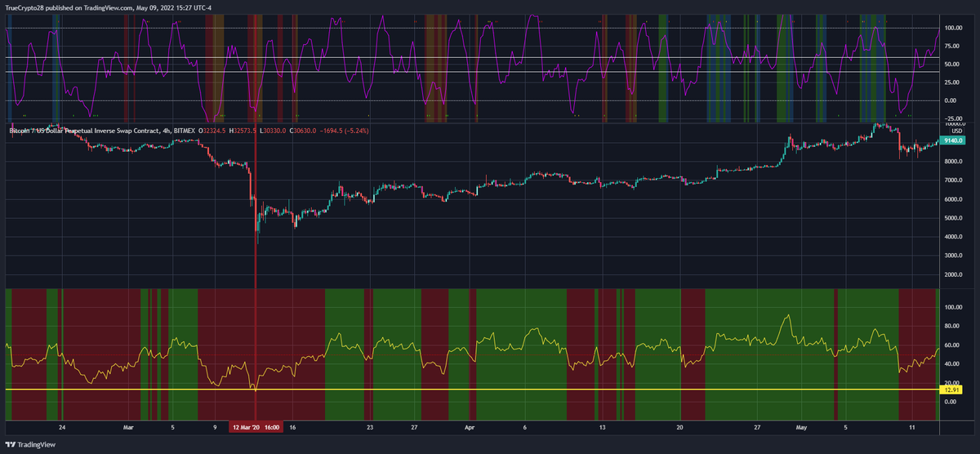Click the '6' date label on time axis
The height and width of the screenshot is (454, 980).
click(525, 427)
